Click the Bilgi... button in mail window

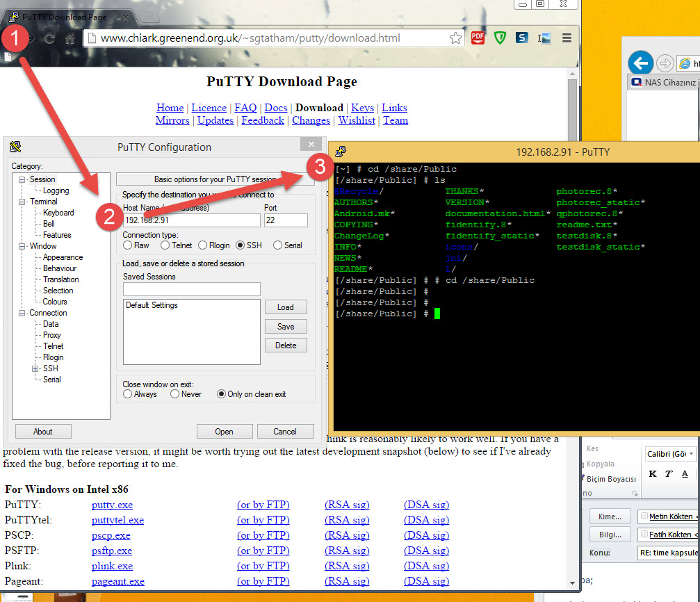(x=610, y=535)
